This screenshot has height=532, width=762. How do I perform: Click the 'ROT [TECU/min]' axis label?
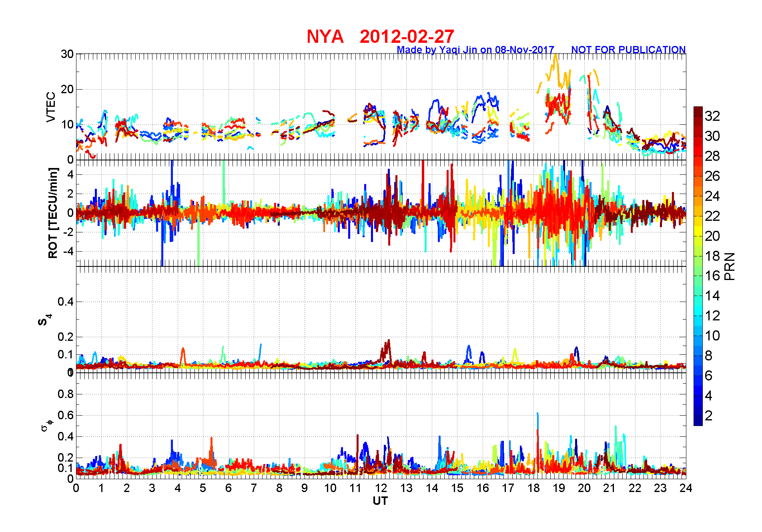point(53,213)
